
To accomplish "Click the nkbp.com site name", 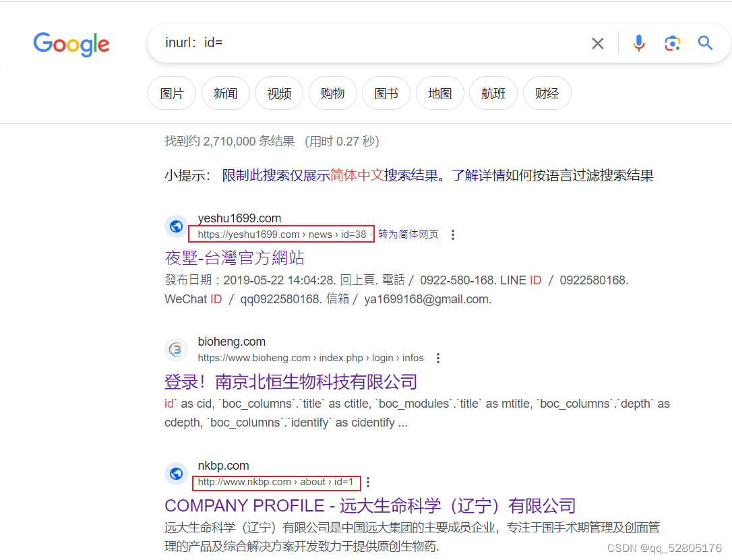I will click(223, 466).
